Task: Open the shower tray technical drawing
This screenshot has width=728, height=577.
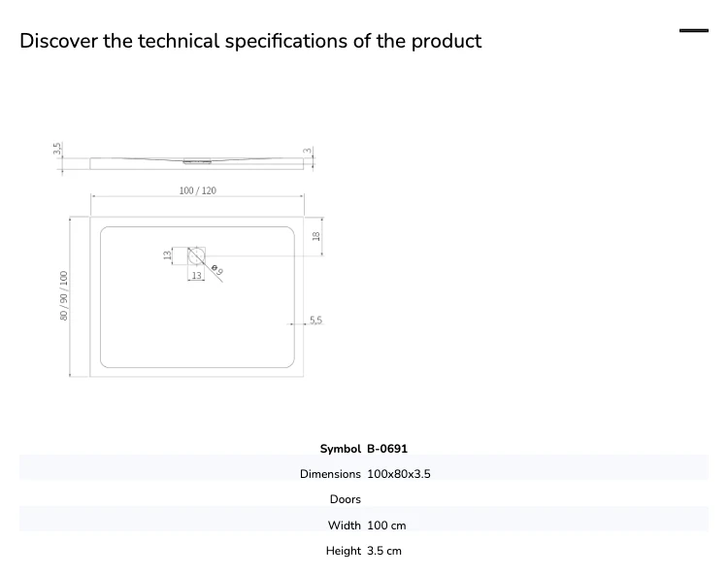Action: (x=190, y=260)
